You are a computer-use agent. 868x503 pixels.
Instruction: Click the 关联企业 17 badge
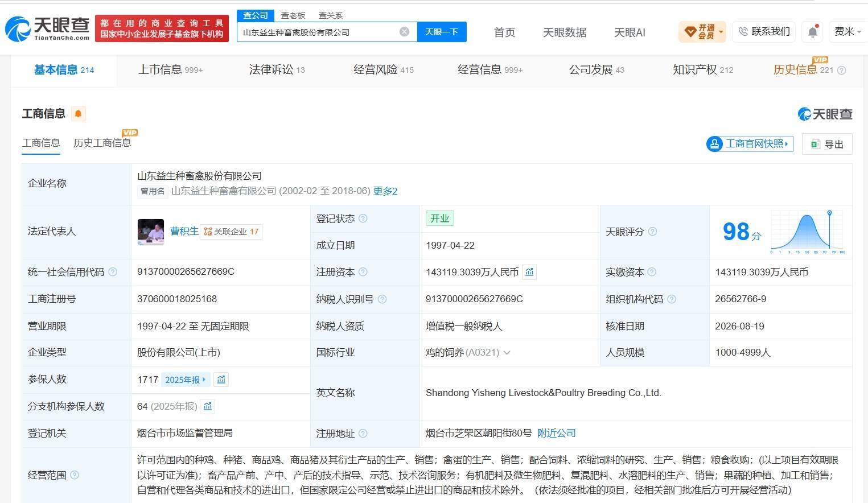click(231, 232)
